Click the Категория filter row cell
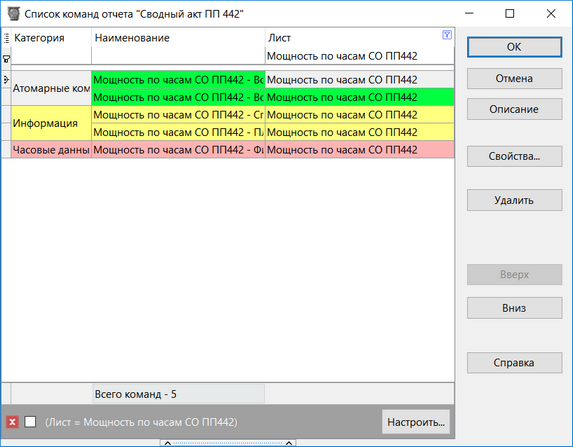Viewport: 573px width, 447px height. click(51, 56)
